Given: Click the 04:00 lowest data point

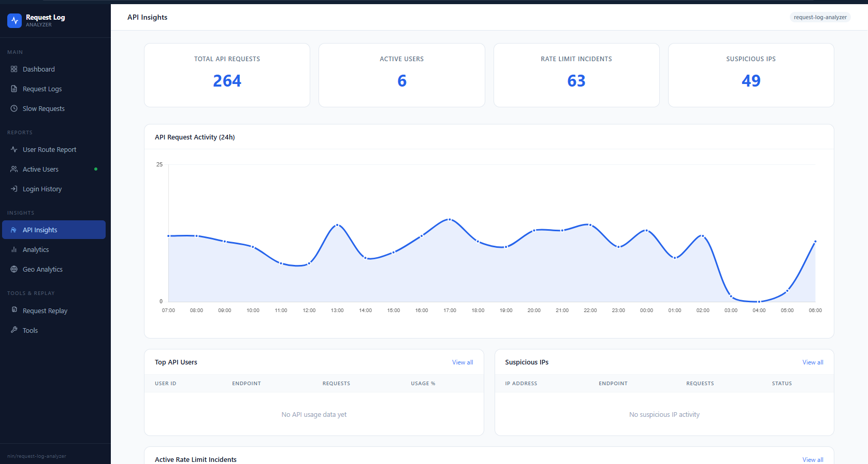Looking at the screenshot, I should pyautogui.click(x=759, y=301).
